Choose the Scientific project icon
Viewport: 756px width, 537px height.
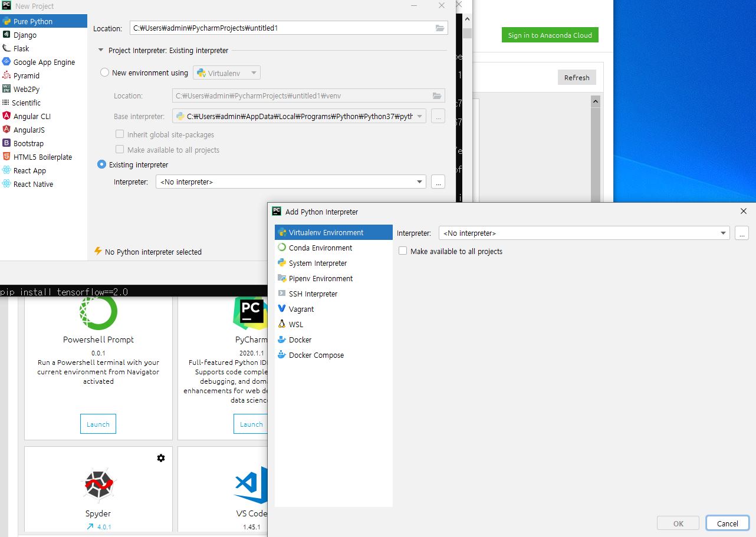pyautogui.click(x=6, y=103)
